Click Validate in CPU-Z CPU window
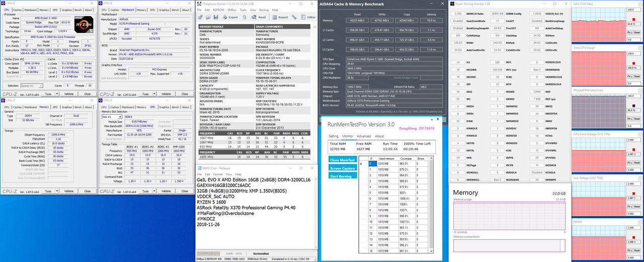This screenshot has height=262, width=644. 69,94
